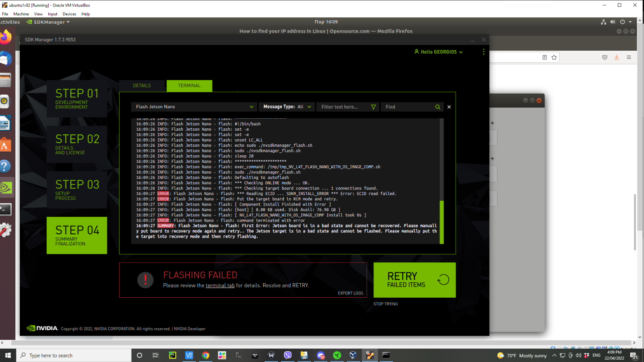Open Firefox downloads arrow icon
The image size is (644, 362).
[617, 58]
